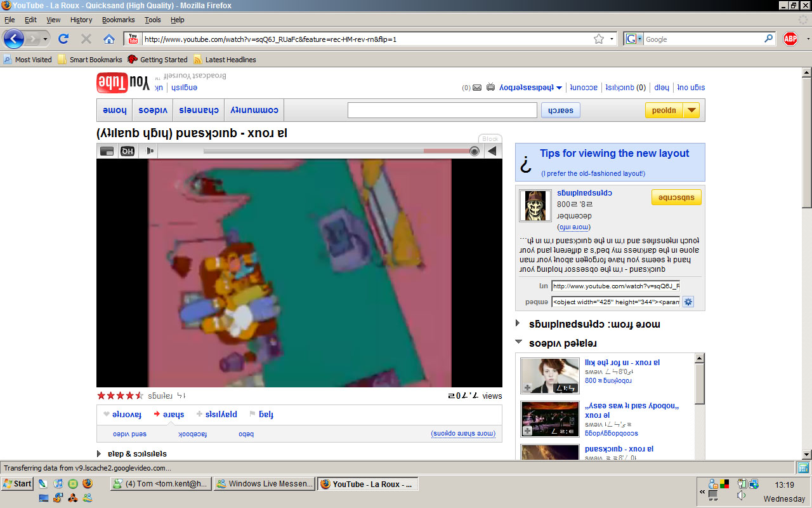Click the Adblock Plus ABP icon
This screenshot has height=508, width=812.
click(x=790, y=39)
